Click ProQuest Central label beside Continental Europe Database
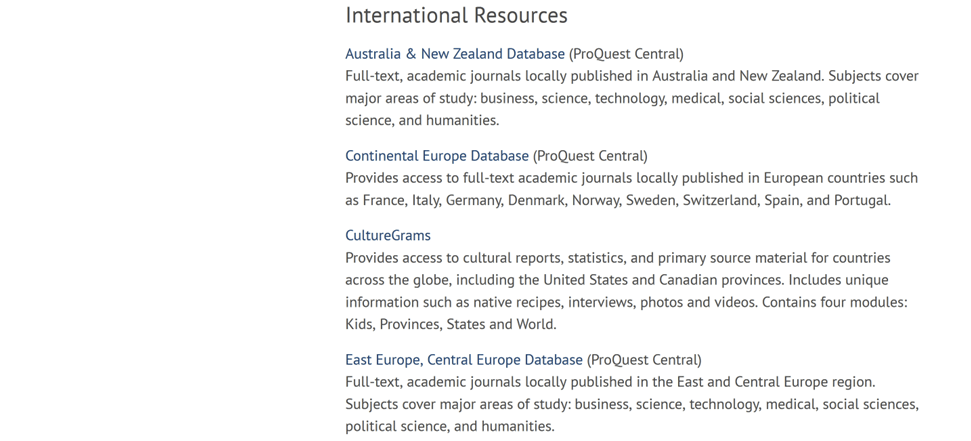This screenshot has width=971, height=441. coord(590,156)
